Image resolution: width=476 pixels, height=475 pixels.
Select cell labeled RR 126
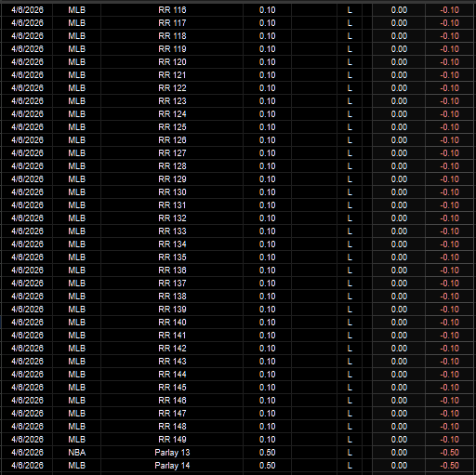(x=172, y=140)
